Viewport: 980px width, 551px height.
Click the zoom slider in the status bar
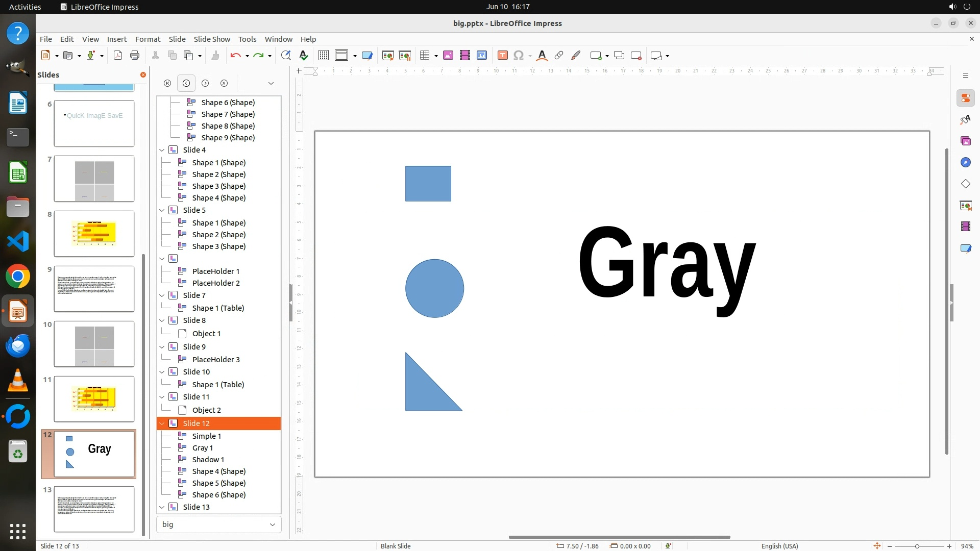tap(917, 546)
